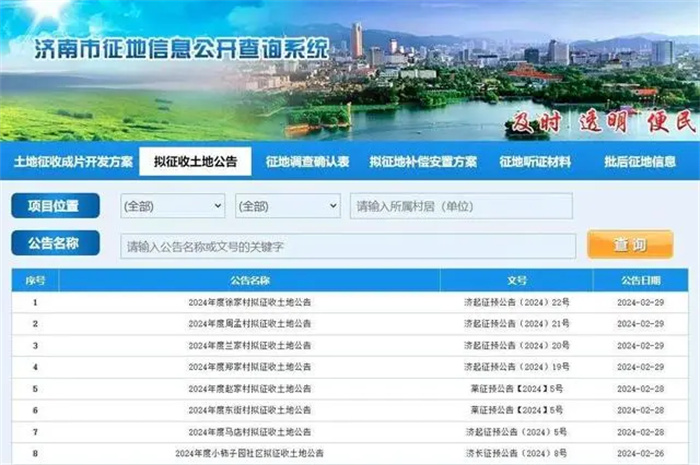700x465 pixels.
Task: Open 2024年度马店村拟征收土地公告
Action: point(250,432)
